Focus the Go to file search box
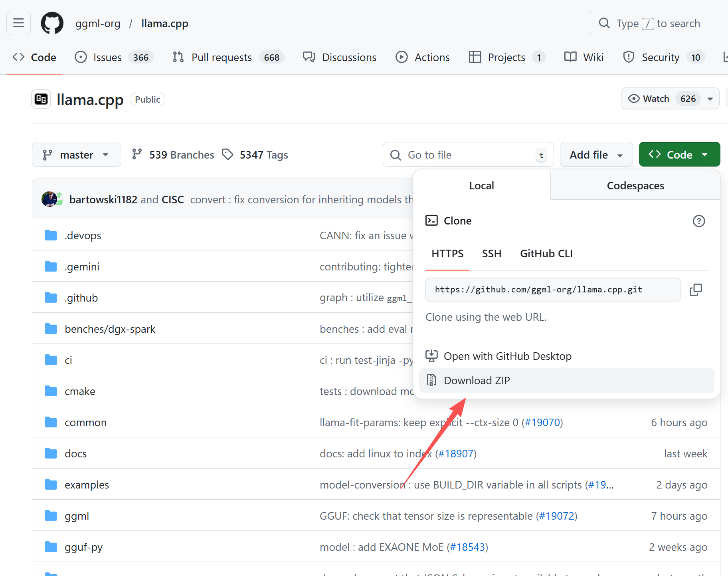The height and width of the screenshot is (576, 728). (x=468, y=154)
